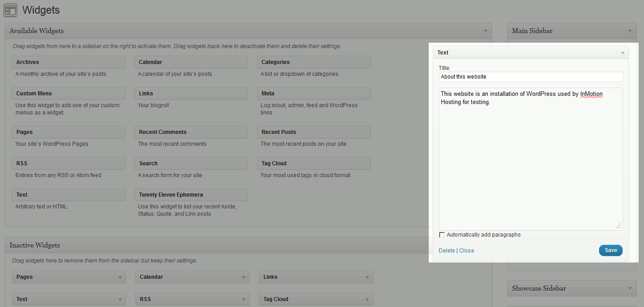Expand the inactive Pages widget
Screen dimensions: 644x307
coord(120,277)
